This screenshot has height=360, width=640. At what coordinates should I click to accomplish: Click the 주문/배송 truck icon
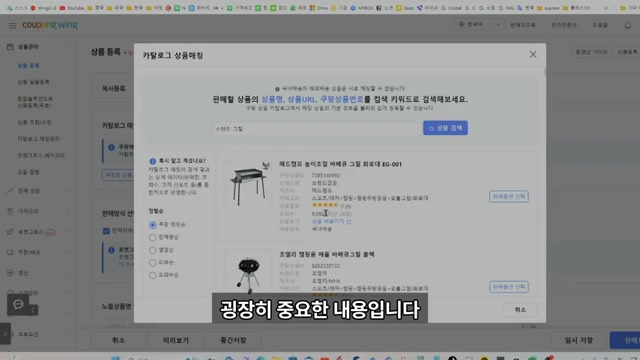(10, 252)
